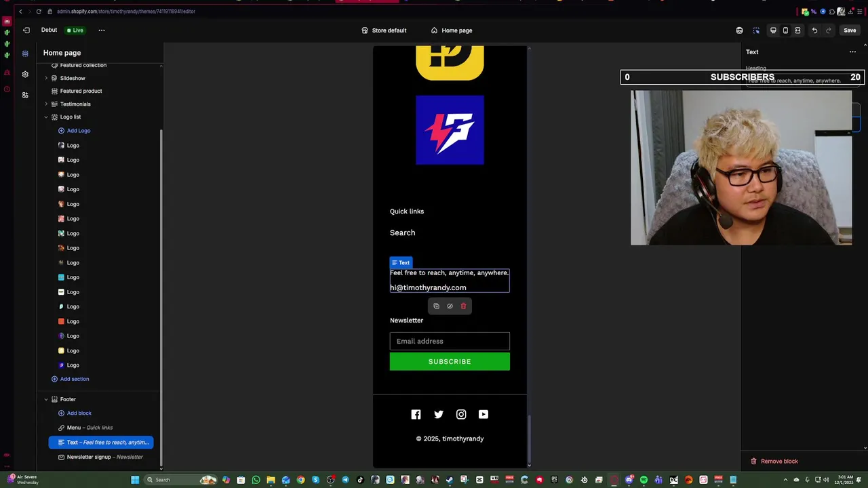The width and height of the screenshot is (868, 488).
Task: Duplicate the selected Text block in preview
Action: (x=436, y=306)
